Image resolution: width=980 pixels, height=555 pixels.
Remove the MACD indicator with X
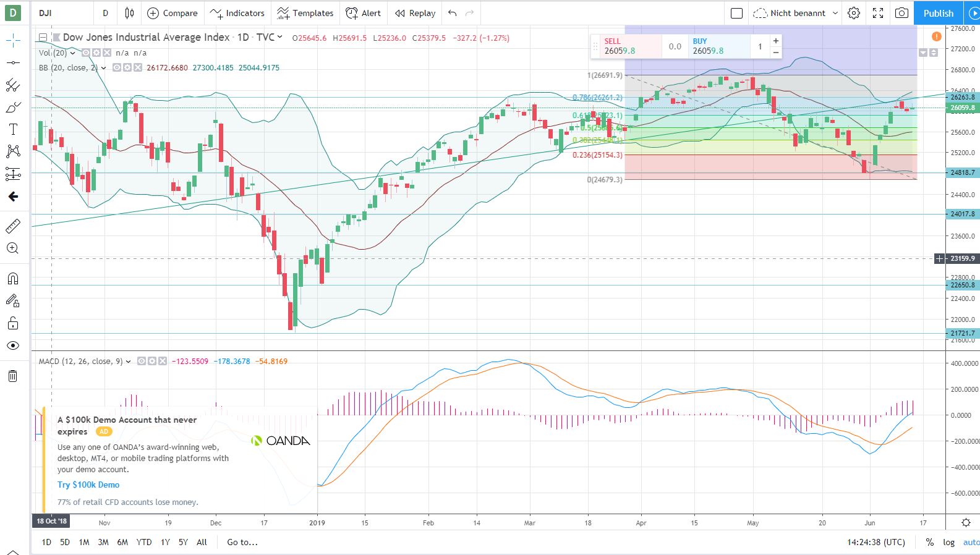pyautogui.click(x=162, y=362)
